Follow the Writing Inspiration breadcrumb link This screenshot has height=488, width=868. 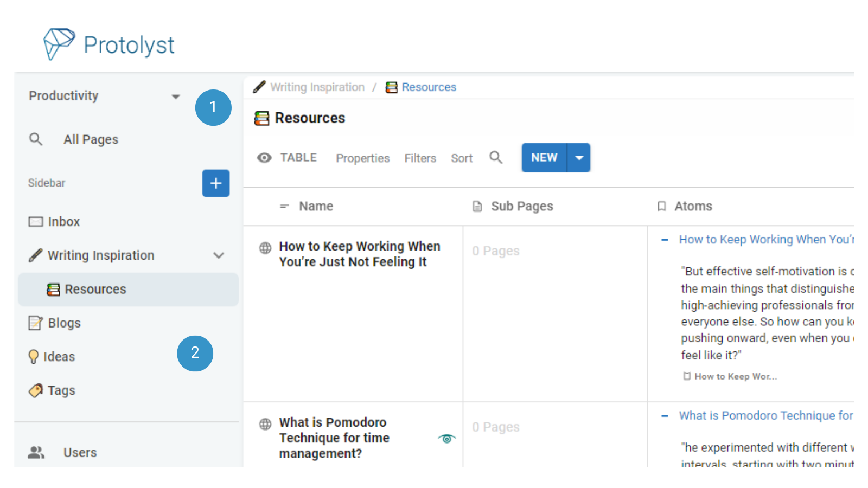click(x=317, y=87)
